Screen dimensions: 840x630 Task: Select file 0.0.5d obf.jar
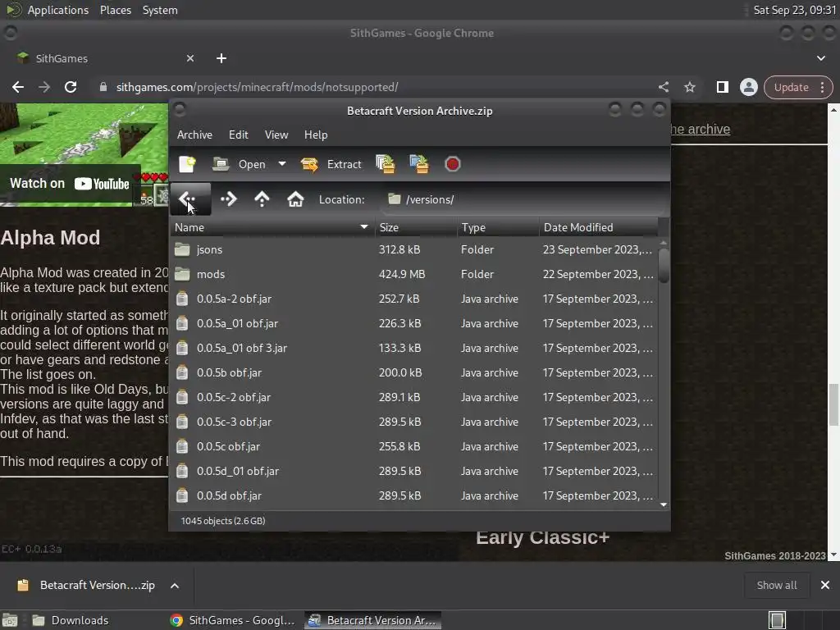pyautogui.click(x=413, y=496)
